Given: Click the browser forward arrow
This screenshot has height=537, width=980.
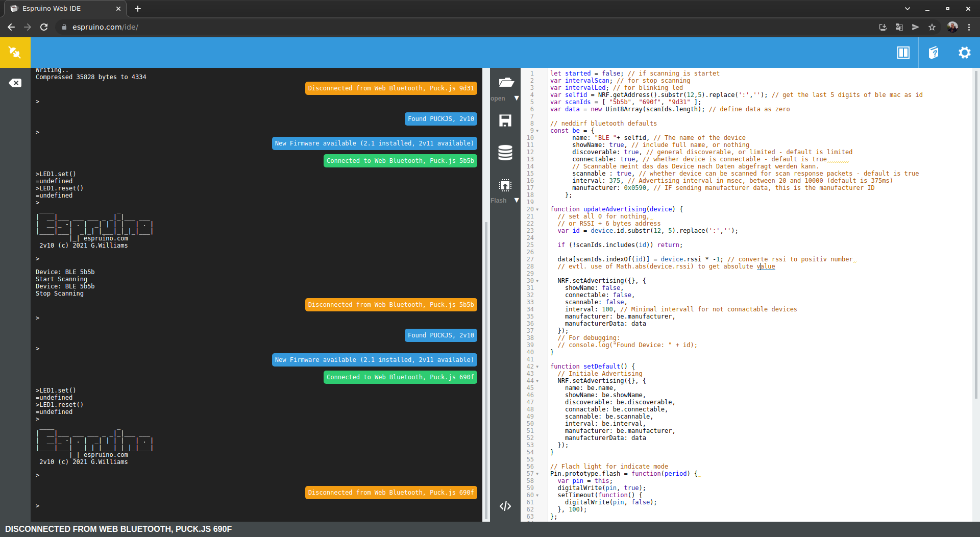Looking at the screenshot, I should tap(28, 27).
